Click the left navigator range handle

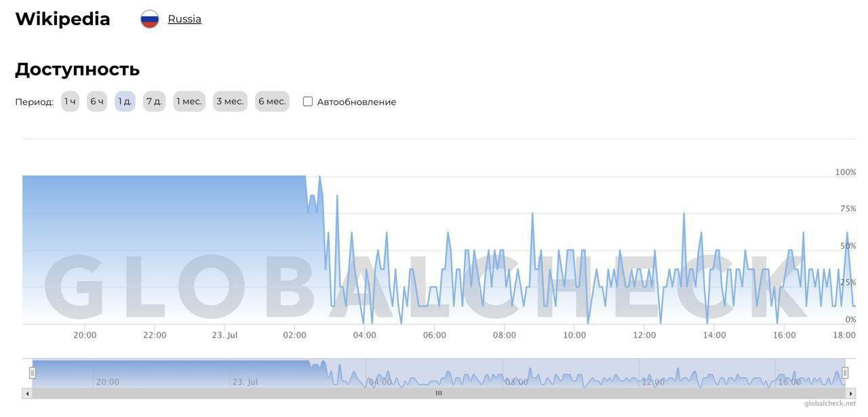32,373
